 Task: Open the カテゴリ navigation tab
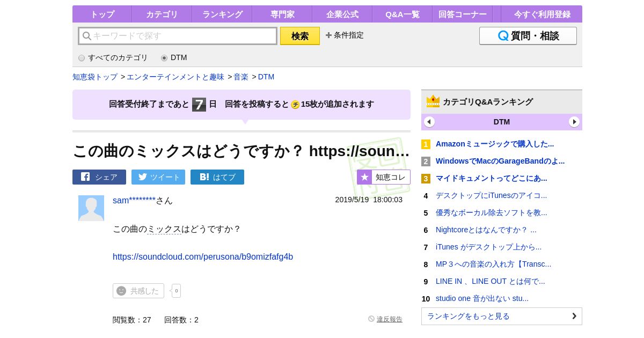tap(162, 14)
